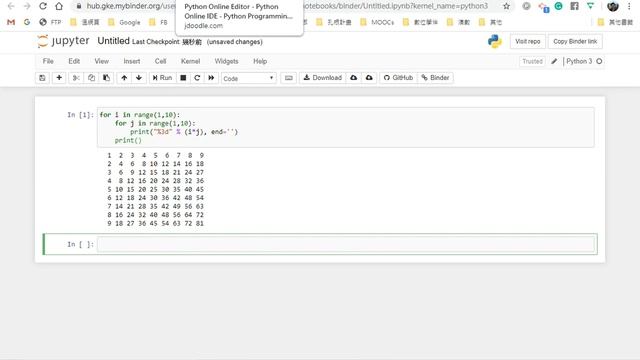640x360 pixels.
Task: Insert a cell below with the plus icon
Action: tap(59, 78)
